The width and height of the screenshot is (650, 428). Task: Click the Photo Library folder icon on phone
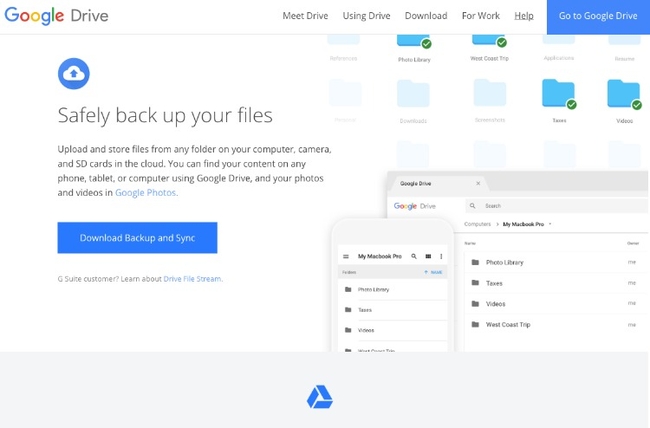coord(348,289)
